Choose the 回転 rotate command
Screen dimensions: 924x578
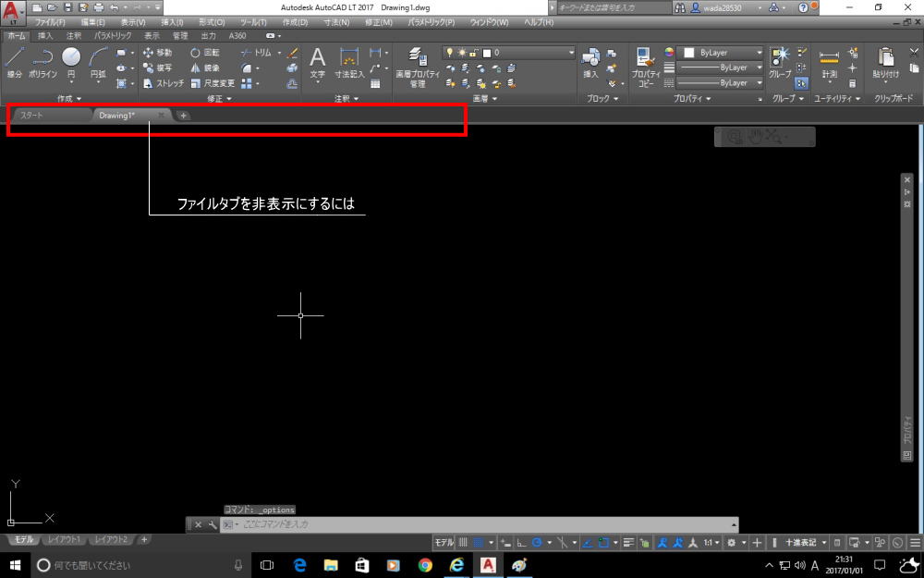click(x=205, y=53)
